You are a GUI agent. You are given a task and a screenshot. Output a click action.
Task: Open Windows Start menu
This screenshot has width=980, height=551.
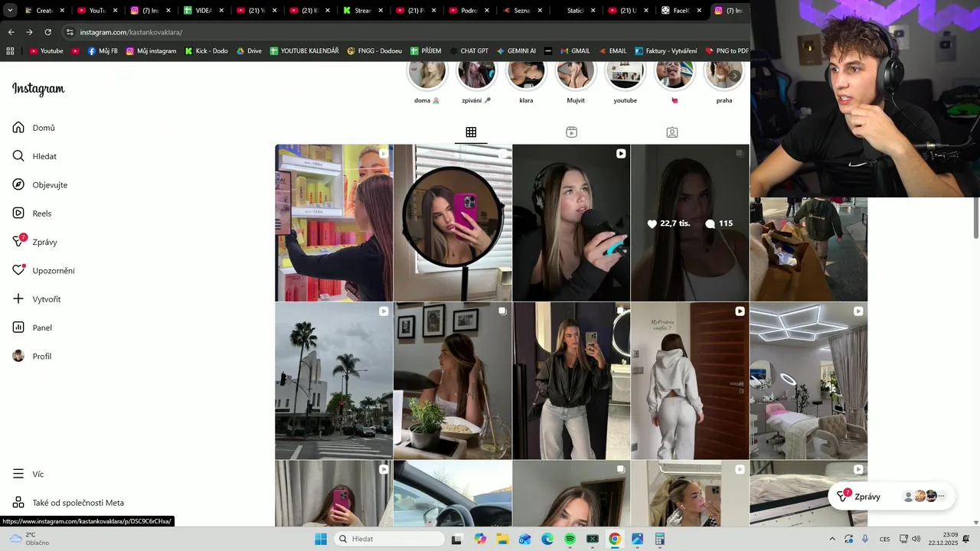click(321, 539)
